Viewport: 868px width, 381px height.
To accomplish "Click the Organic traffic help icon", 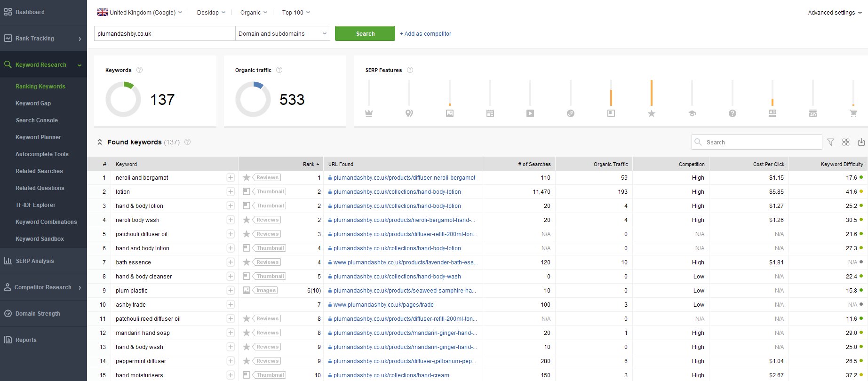I will pyautogui.click(x=279, y=70).
